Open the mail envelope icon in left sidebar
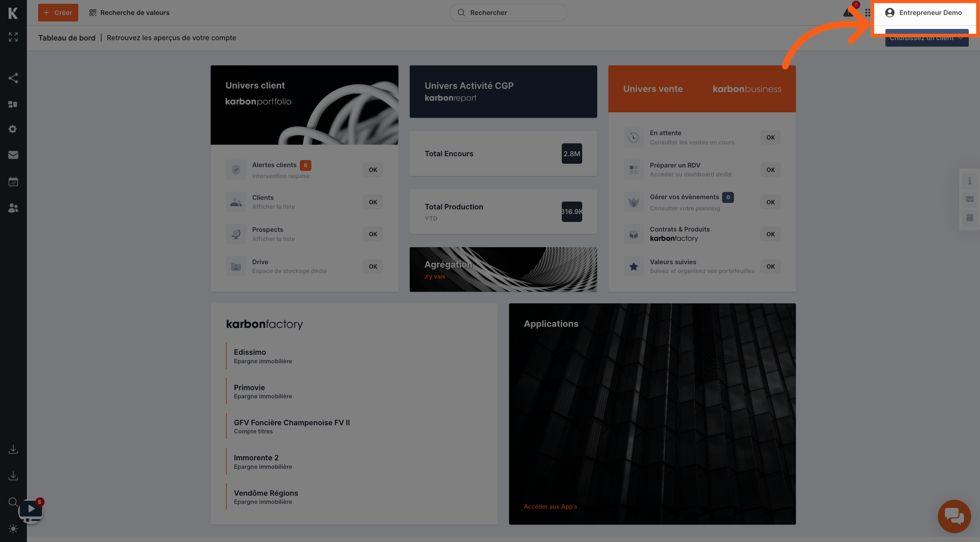Viewport: 980px width, 542px height. click(13, 155)
